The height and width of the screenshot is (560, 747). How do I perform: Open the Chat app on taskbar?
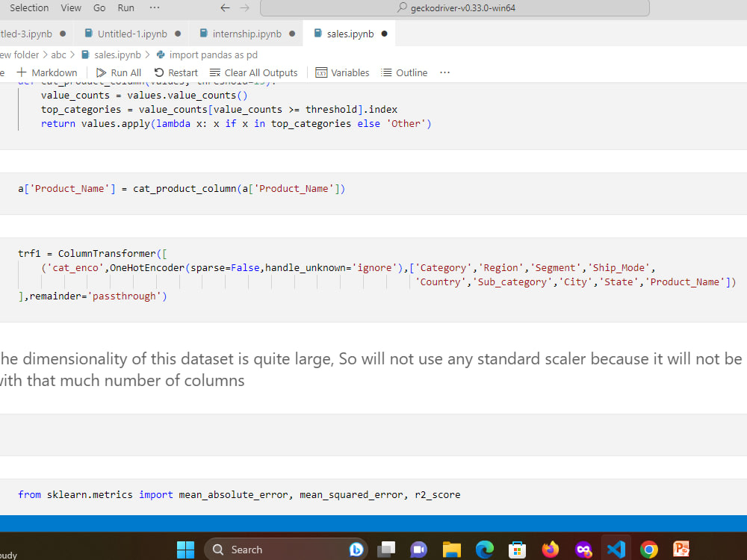pyautogui.click(x=419, y=550)
